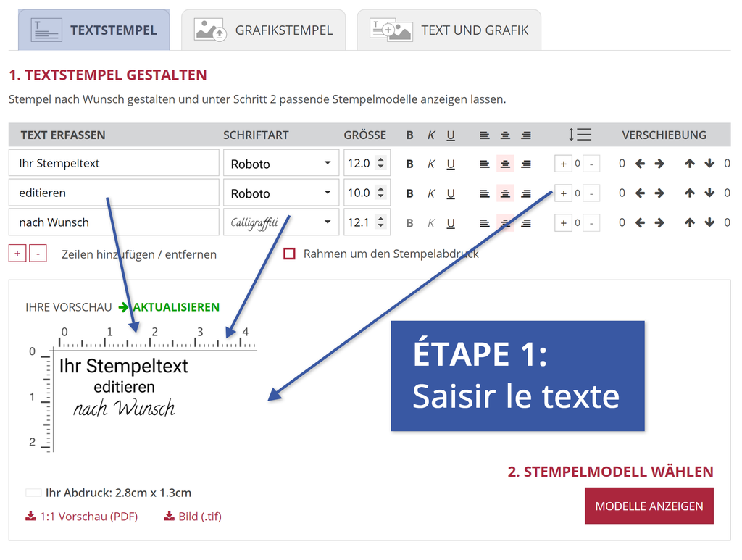
Task: Right-align the 'editieren' text row
Action: pos(526,193)
